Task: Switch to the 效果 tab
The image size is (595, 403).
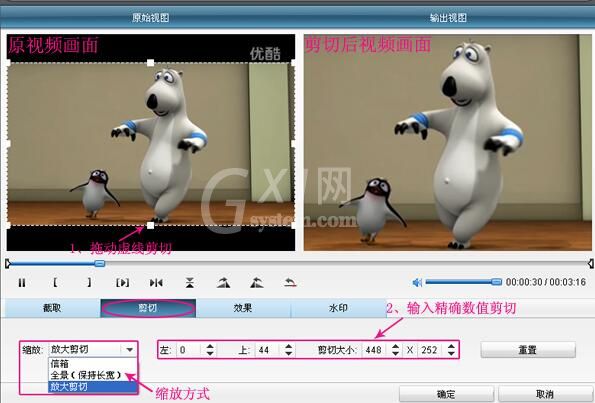Action: (243, 308)
